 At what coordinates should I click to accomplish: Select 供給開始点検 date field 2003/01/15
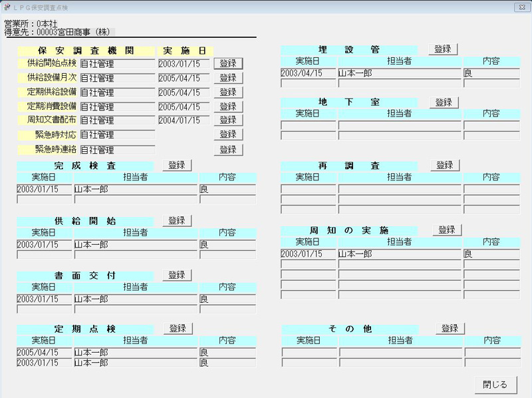click(x=184, y=64)
